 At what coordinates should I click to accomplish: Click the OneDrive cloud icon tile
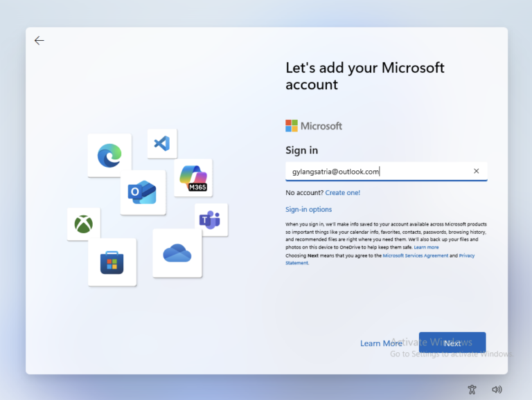click(x=177, y=253)
